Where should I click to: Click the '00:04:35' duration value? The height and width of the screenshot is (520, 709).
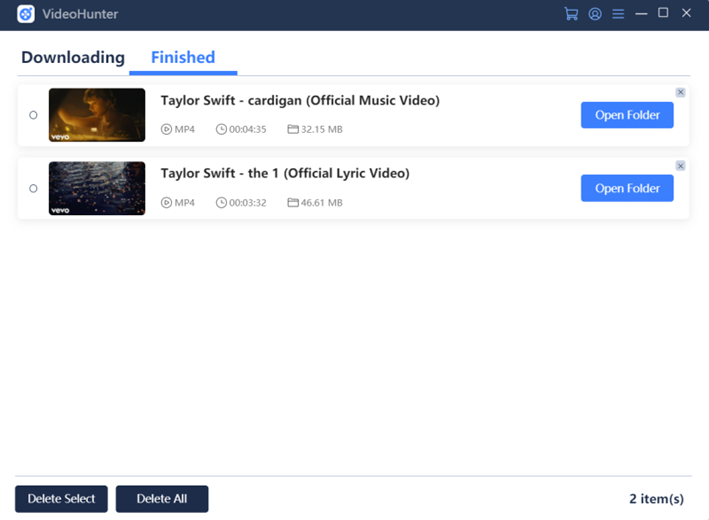tap(248, 129)
